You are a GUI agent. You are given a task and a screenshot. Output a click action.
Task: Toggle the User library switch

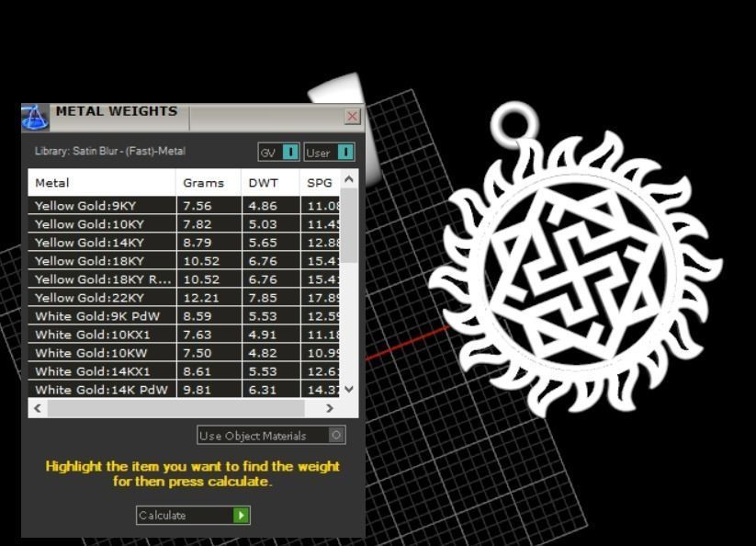[329, 153]
